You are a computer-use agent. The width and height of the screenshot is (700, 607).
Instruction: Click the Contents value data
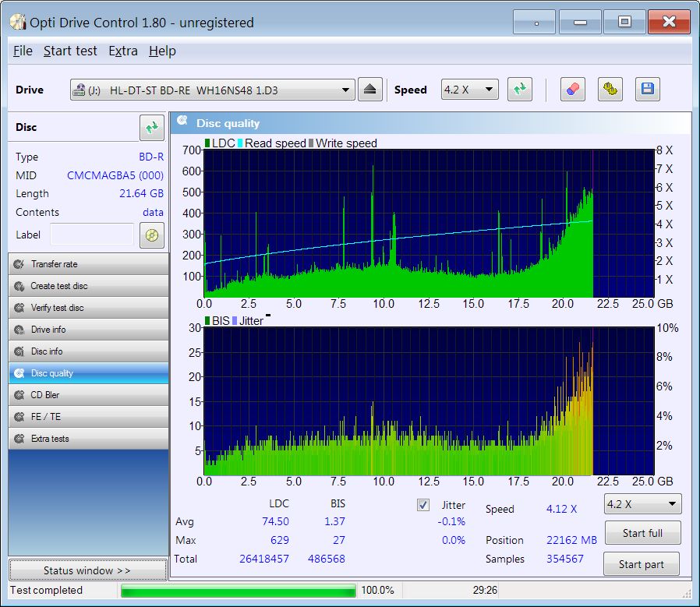tap(153, 213)
